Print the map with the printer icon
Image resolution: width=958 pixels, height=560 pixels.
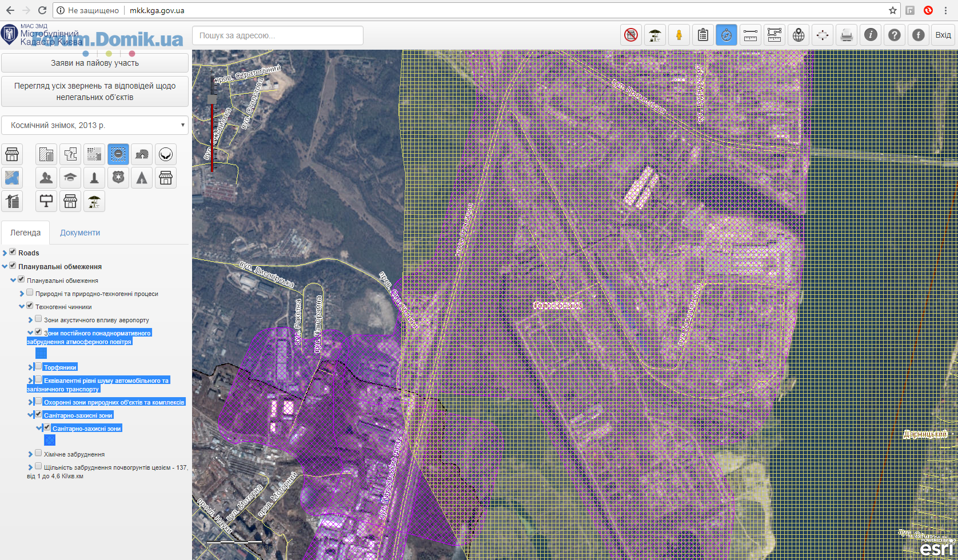[x=847, y=35]
